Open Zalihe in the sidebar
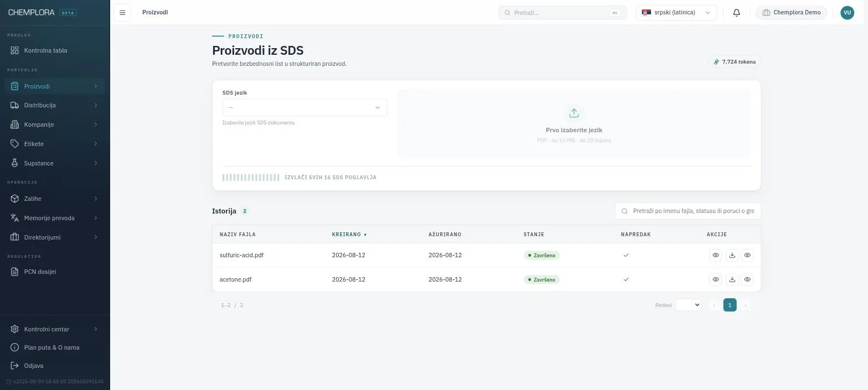868x390 pixels. pyautogui.click(x=55, y=199)
